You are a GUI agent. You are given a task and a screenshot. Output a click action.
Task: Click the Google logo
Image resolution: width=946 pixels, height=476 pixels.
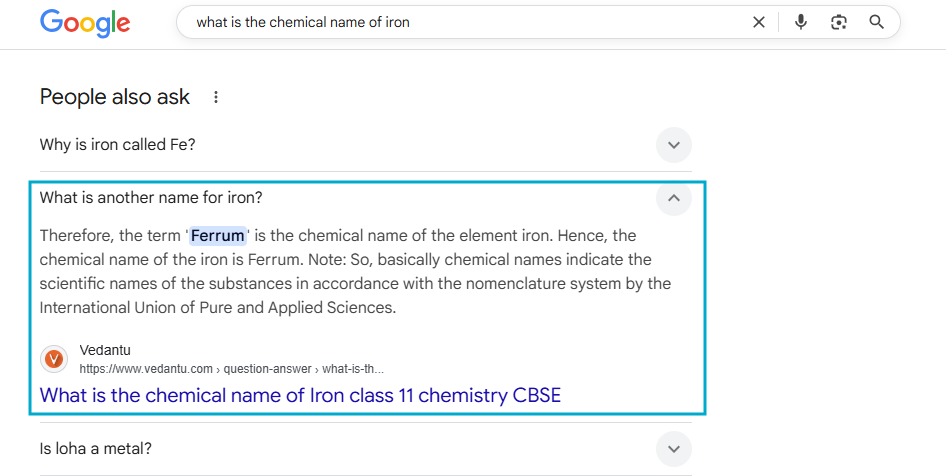click(x=85, y=23)
